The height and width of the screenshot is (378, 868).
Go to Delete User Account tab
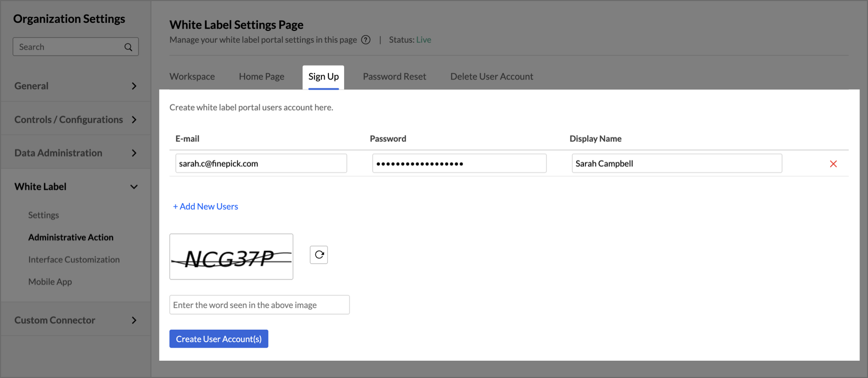[x=491, y=76]
